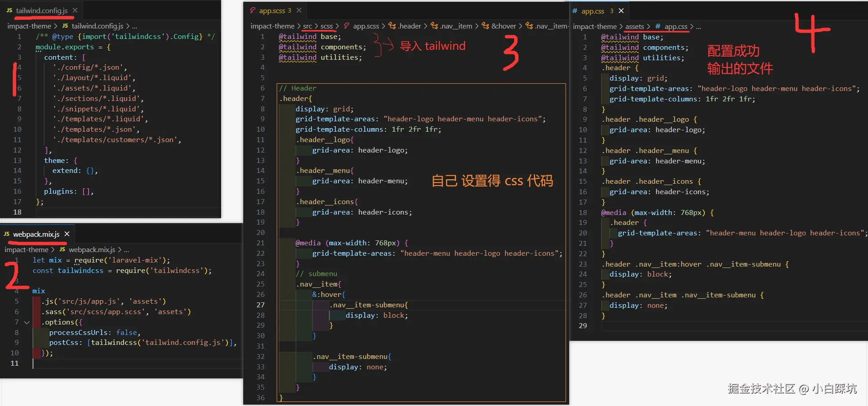The height and width of the screenshot is (406, 868).
Task: Click 'const tailwindcss' require line
Action: [122, 271]
